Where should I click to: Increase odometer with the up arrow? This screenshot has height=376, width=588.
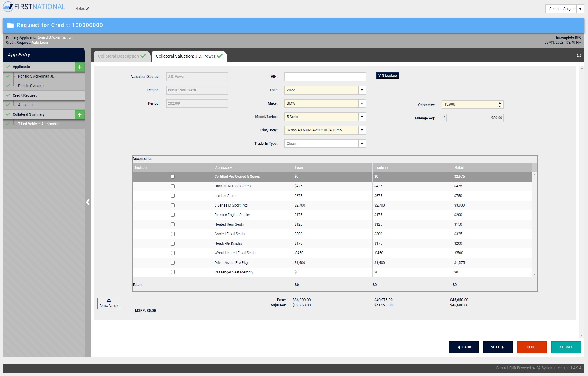[x=500, y=103]
